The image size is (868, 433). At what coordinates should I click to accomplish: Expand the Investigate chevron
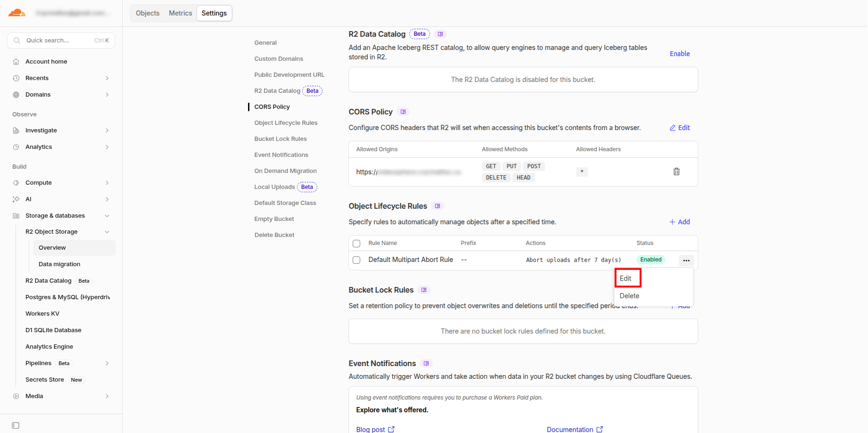(x=107, y=131)
